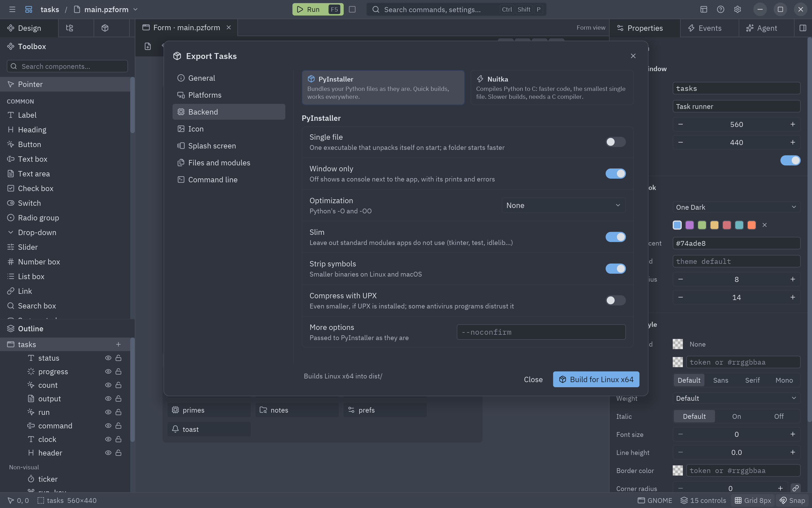
Task: Click the new file icon in form toolbar
Action: coord(148,46)
